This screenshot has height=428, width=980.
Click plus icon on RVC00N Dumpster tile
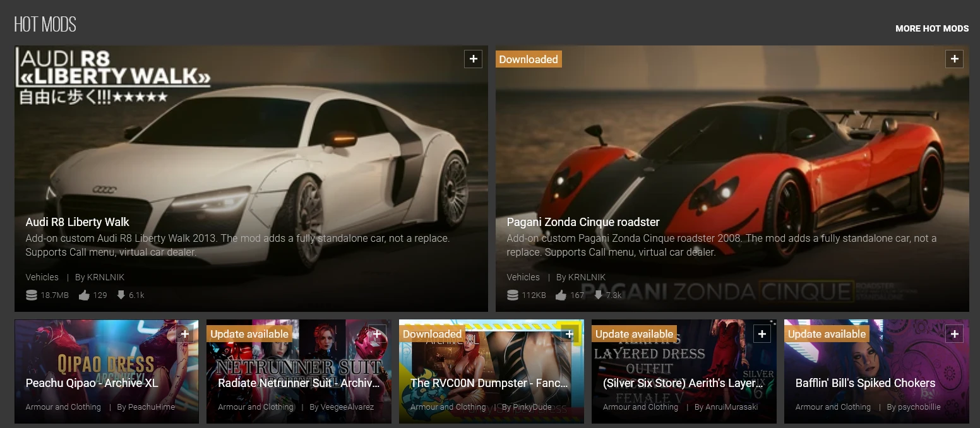(570, 334)
